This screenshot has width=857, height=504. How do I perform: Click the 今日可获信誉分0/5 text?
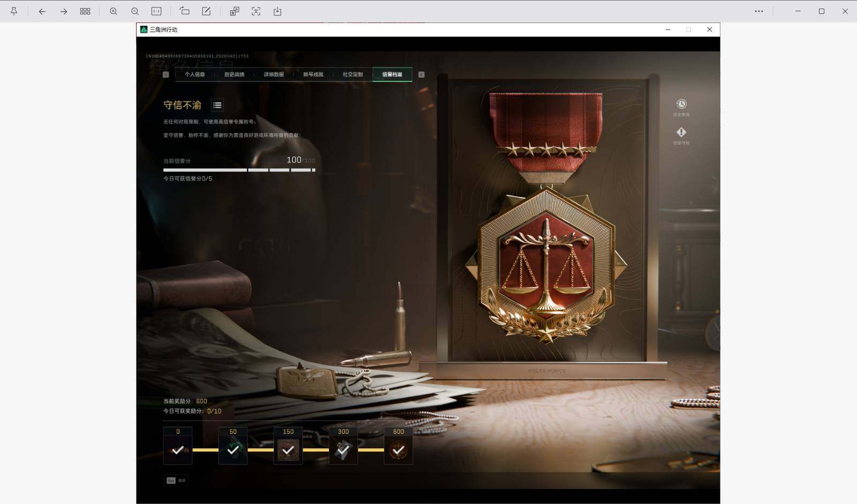(x=187, y=179)
